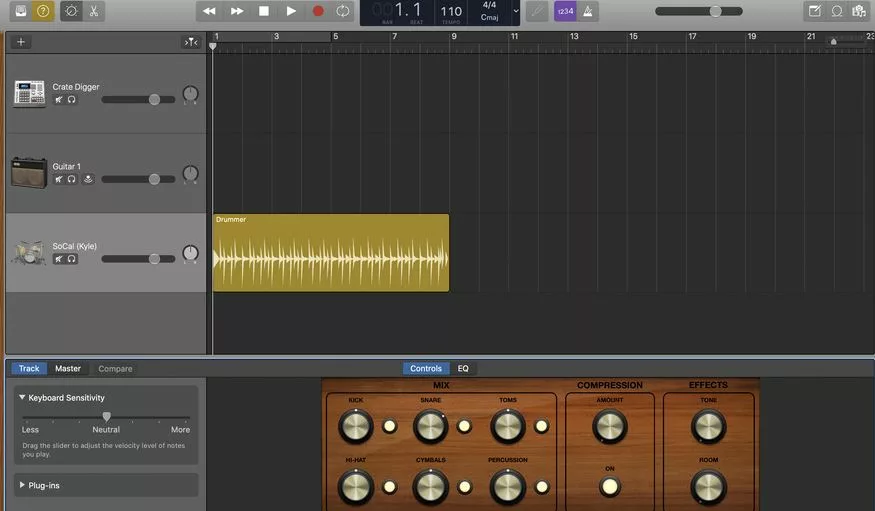
Task: Fast forward the playhead
Action: click(x=237, y=11)
